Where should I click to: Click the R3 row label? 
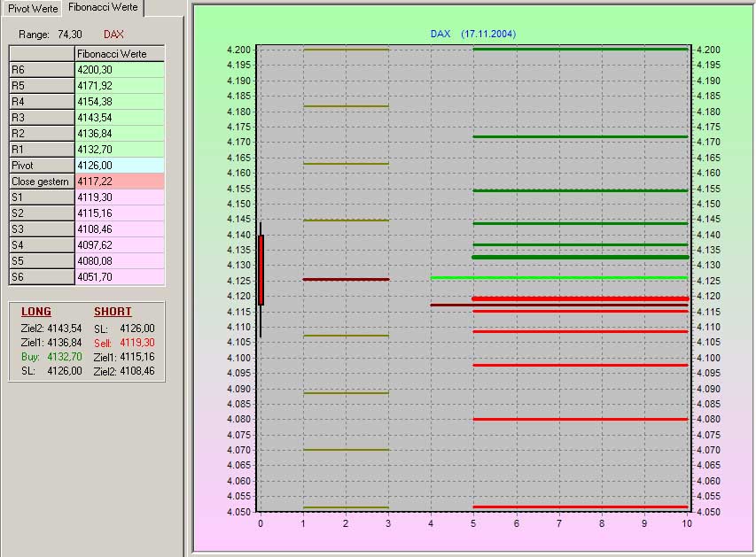pos(42,118)
